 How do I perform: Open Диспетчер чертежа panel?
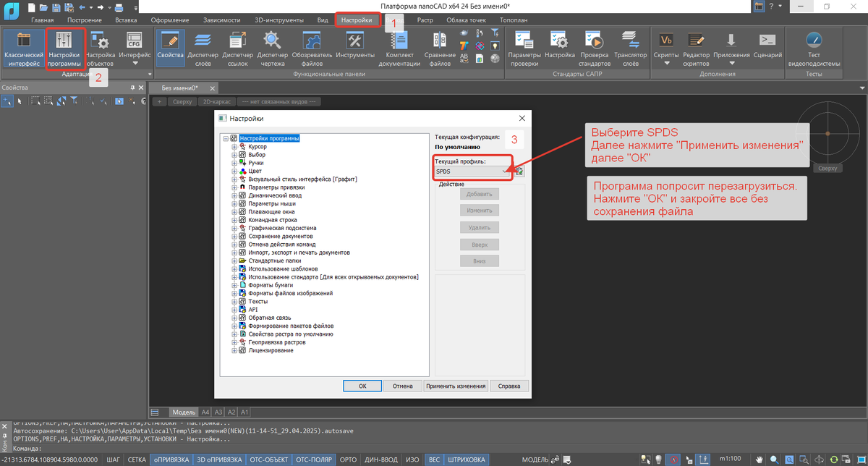pyautogui.click(x=273, y=49)
